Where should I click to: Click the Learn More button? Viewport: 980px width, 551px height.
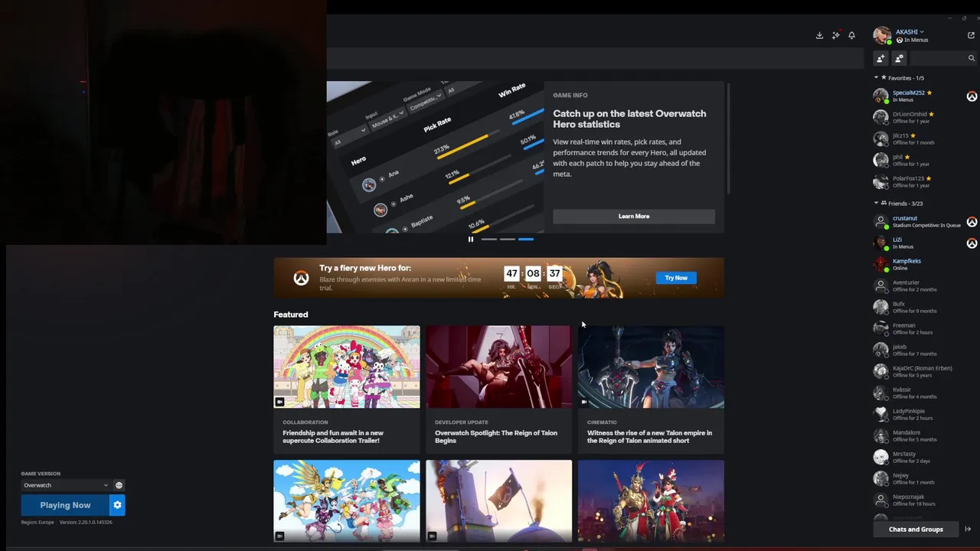coord(634,217)
